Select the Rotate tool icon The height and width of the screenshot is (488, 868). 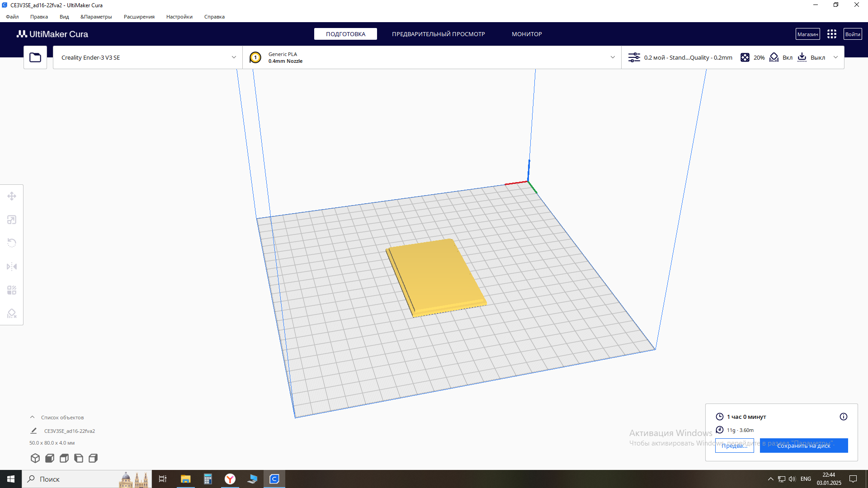(x=12, y=243)
